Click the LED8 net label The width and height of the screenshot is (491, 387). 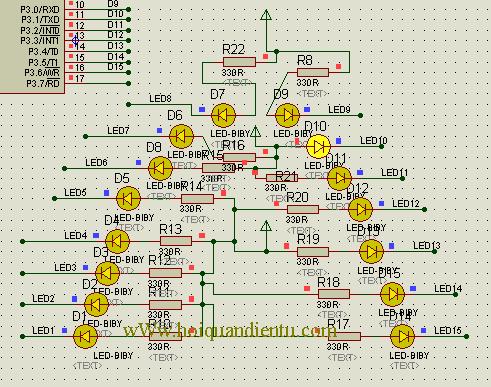click(160, 99)
